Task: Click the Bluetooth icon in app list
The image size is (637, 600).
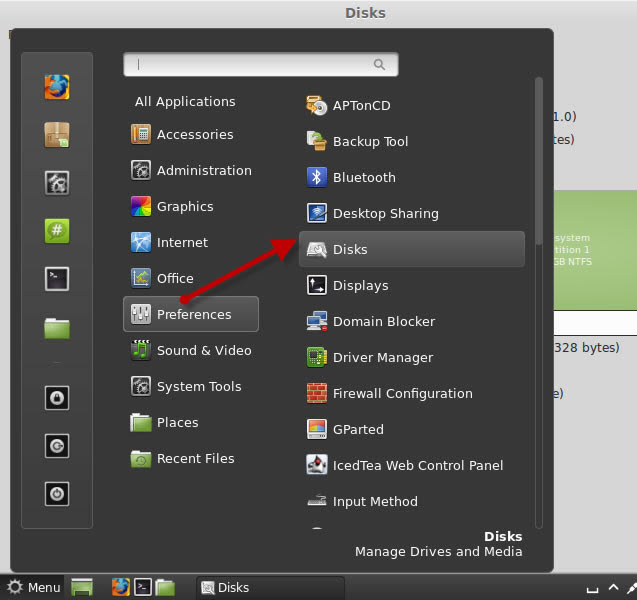Action: pyautogui.click(x=316, y=178)
